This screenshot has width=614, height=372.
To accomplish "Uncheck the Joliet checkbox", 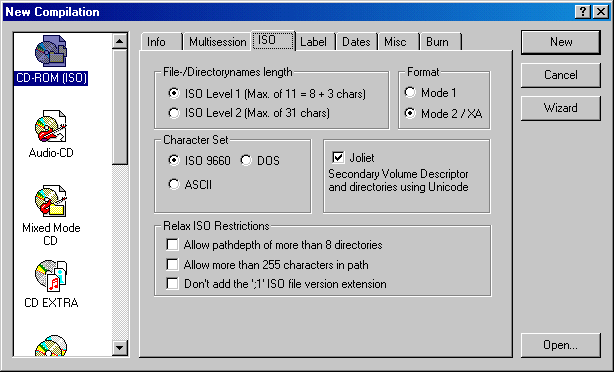I will click(338, 157).
